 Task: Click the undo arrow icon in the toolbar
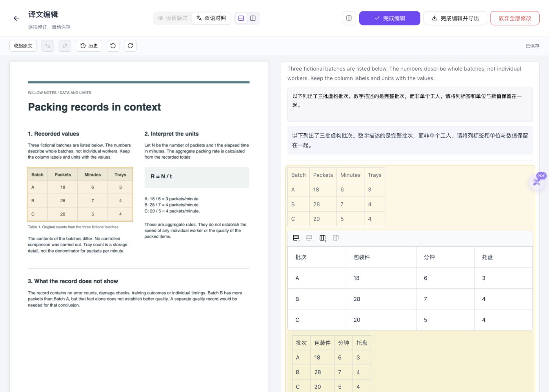click(x=48, y=46)
